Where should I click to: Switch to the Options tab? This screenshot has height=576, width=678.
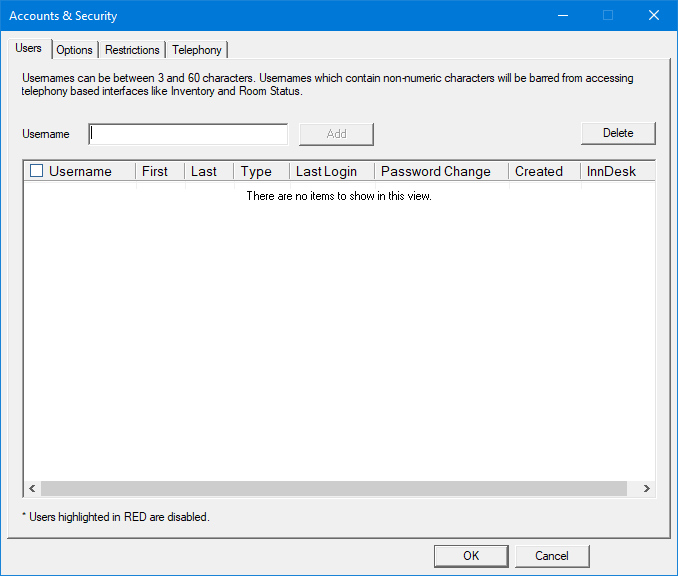74,50
